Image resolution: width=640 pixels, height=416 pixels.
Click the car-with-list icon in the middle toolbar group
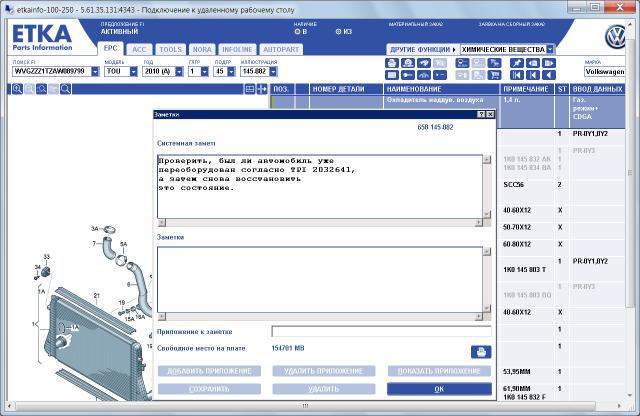pos(462,63)
